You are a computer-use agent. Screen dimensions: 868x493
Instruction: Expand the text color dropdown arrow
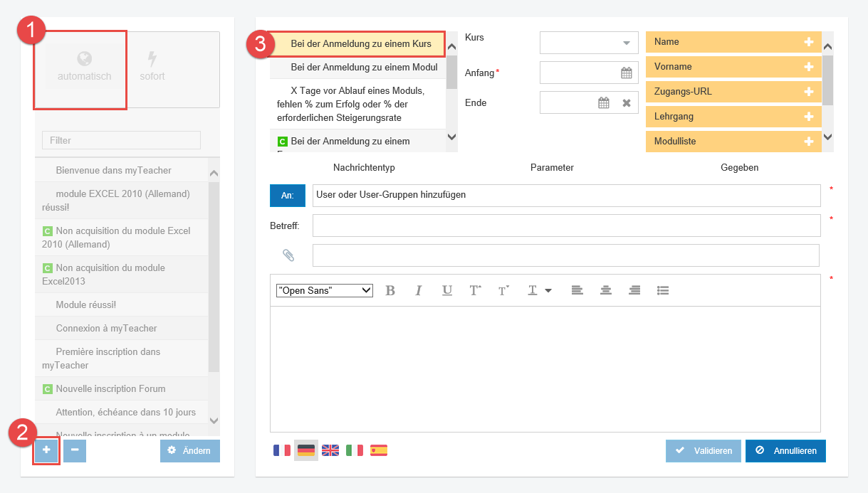[548, 290]
